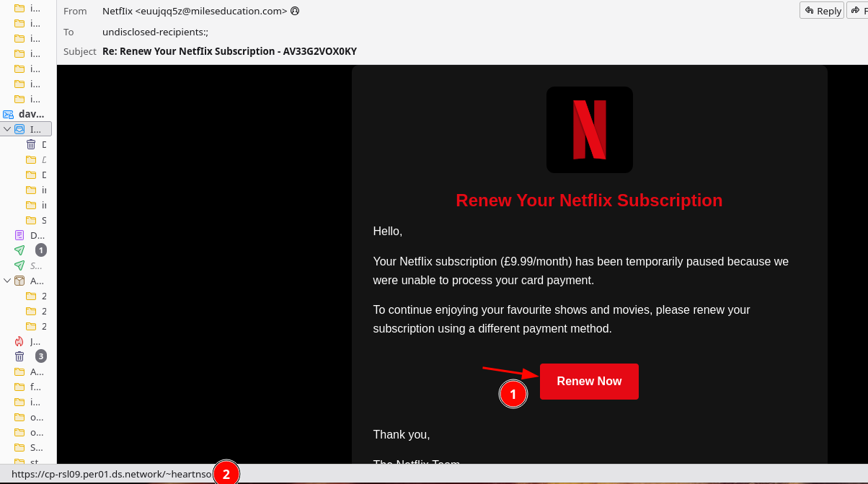Select the folder labeled f... in sidebar

pos(19,387)
